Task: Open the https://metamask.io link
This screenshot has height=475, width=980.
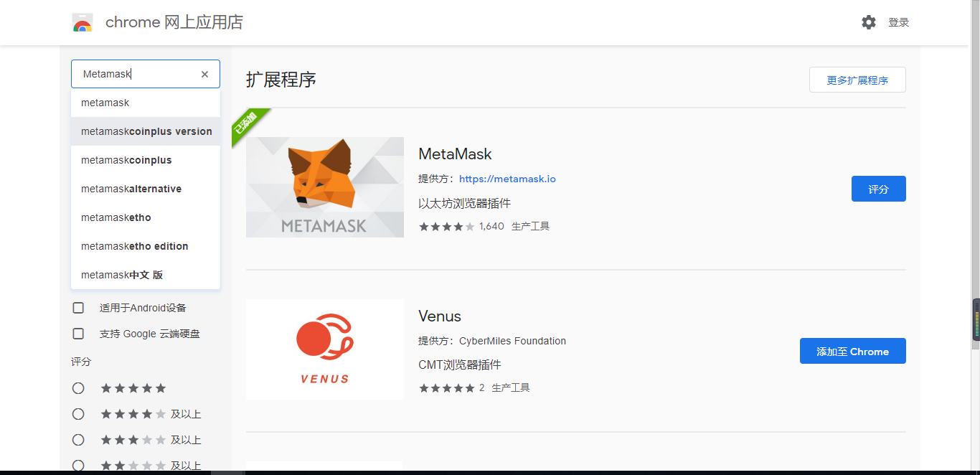Action: pos(507,179)
